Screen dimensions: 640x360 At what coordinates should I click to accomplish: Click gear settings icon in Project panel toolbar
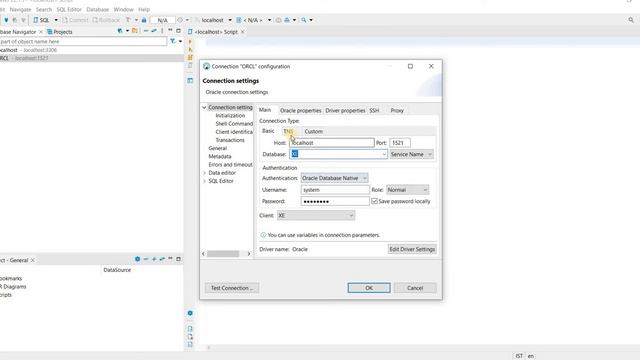point(138,259)
